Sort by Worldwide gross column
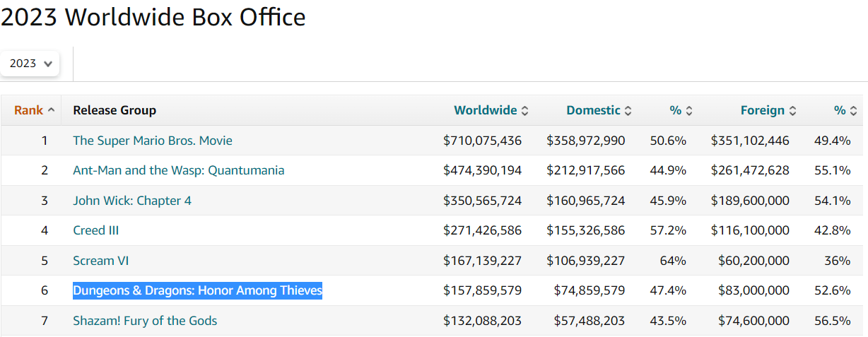This screenshot has height=337, width=868. tap(491, 110)
